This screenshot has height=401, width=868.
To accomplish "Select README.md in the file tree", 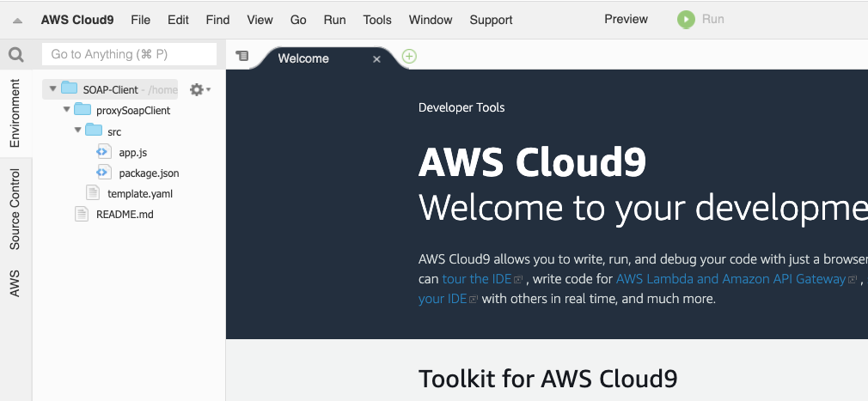I will [x=125, y=215].
